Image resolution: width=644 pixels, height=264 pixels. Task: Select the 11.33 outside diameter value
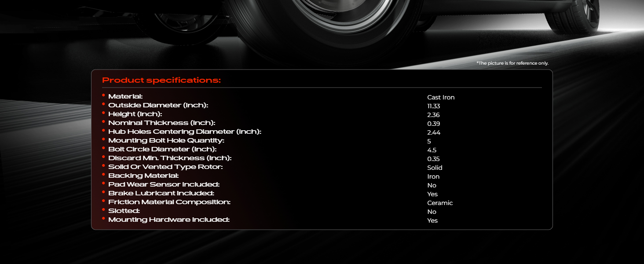coord(433,106)
